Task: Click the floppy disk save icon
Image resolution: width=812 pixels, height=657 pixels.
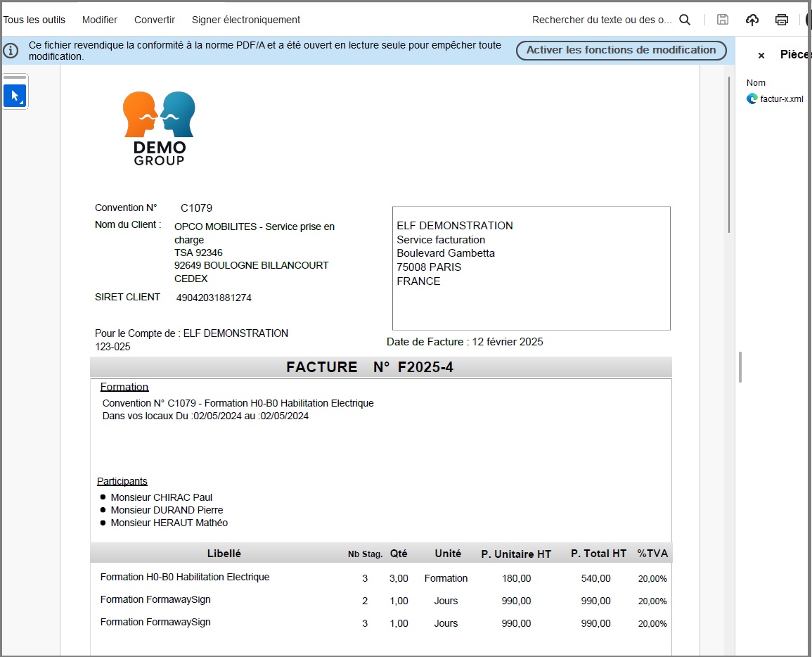Action: (722, 20)
